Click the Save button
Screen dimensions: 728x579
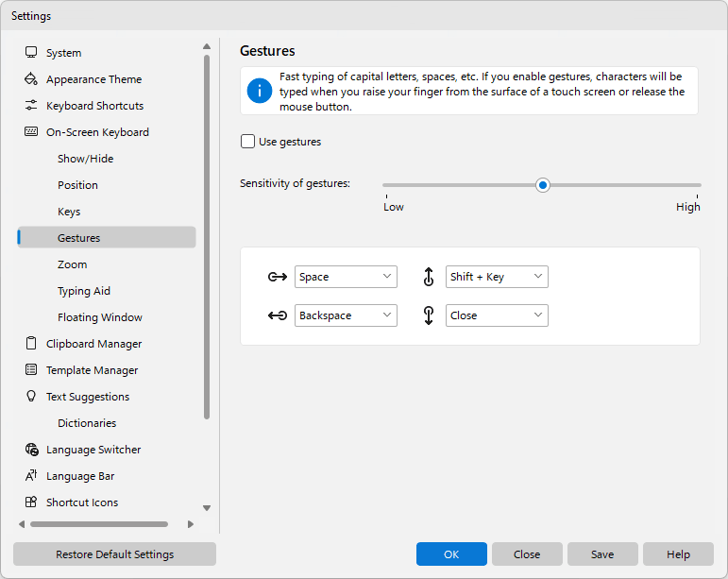click(x=602, y=553)
